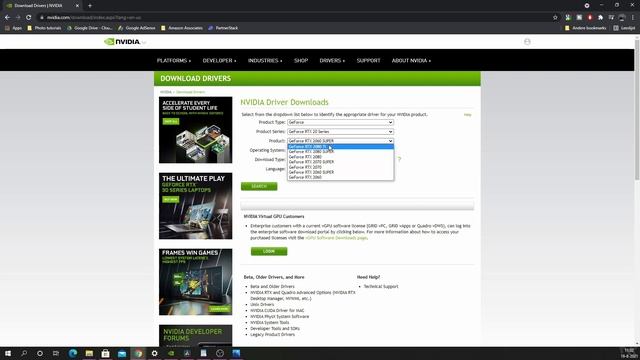Open the Amazon Associates bookmark
The image size is (640, 360).
point(182,28)
